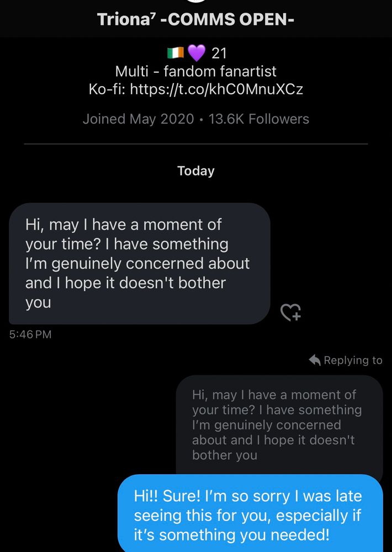
Task: Click the purple heart emoji in bio
Action: point(196,54)
